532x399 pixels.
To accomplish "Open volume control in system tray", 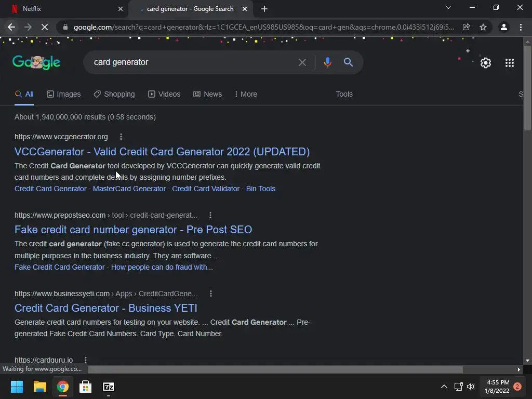I will [x=471, y=387].
